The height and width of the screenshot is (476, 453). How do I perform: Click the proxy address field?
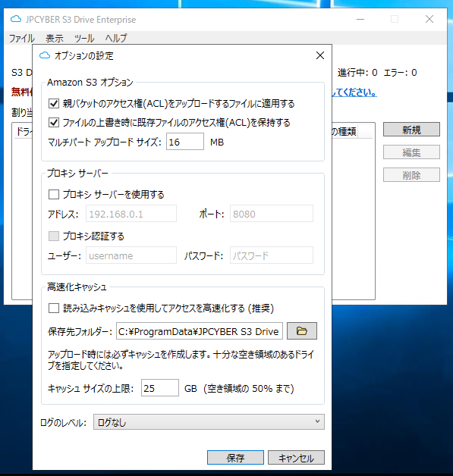click(131, 214)
